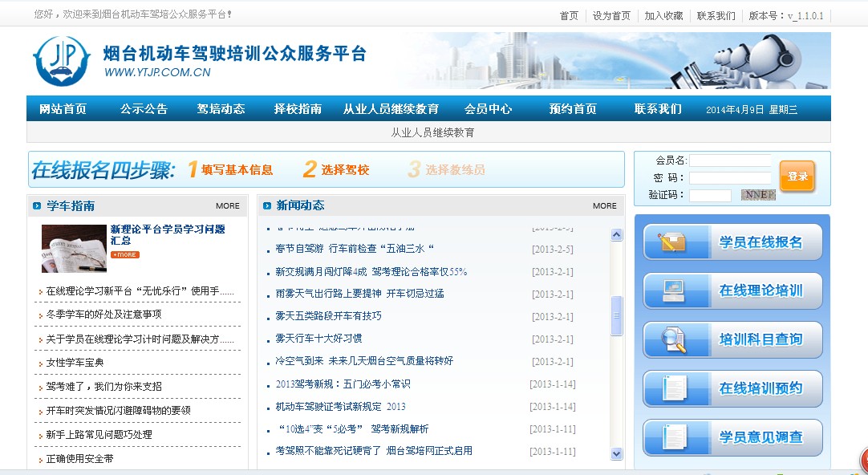This screenshot has height=475, width=868.
Task: Go to 预约首页 from the navigation bar
Action: pyautogui.click(x=572, y=108)
